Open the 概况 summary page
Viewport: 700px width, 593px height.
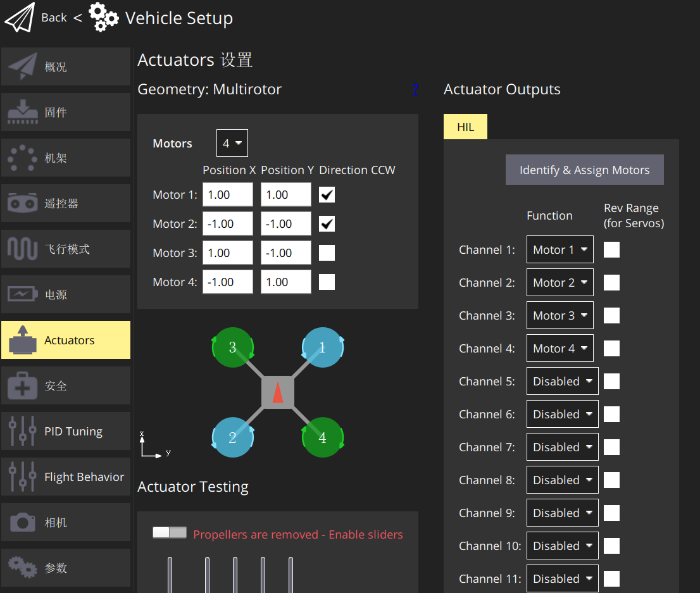(x=66, y=66)
